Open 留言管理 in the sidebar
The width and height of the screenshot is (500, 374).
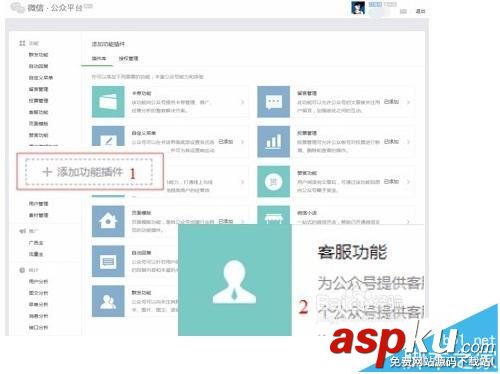point(38,89)
